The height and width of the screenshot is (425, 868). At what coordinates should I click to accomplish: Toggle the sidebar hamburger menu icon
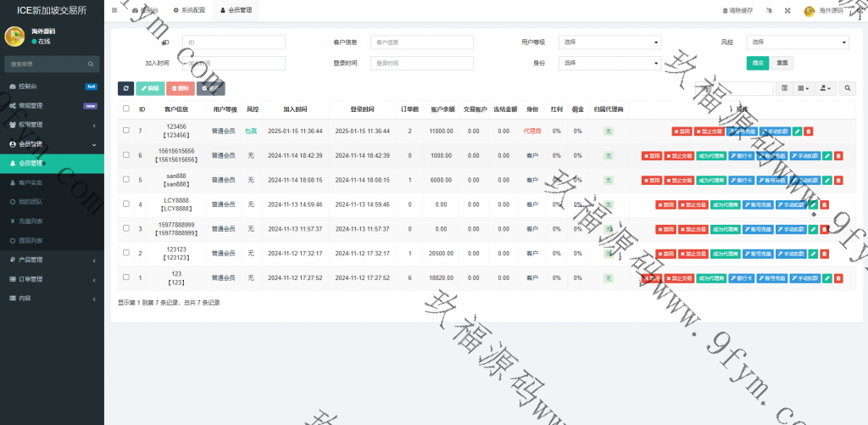pos(114,10)
